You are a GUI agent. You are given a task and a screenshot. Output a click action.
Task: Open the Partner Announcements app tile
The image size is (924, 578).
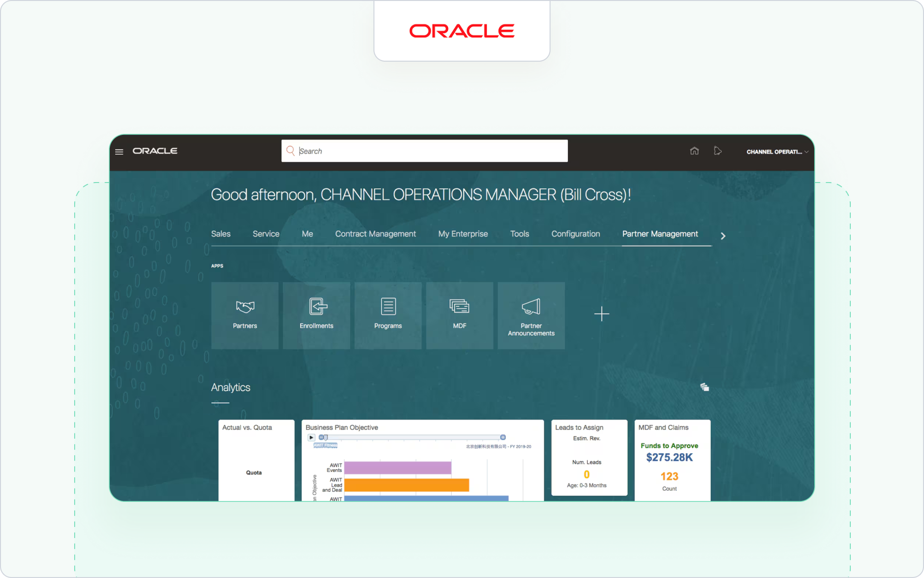point(531,315)
